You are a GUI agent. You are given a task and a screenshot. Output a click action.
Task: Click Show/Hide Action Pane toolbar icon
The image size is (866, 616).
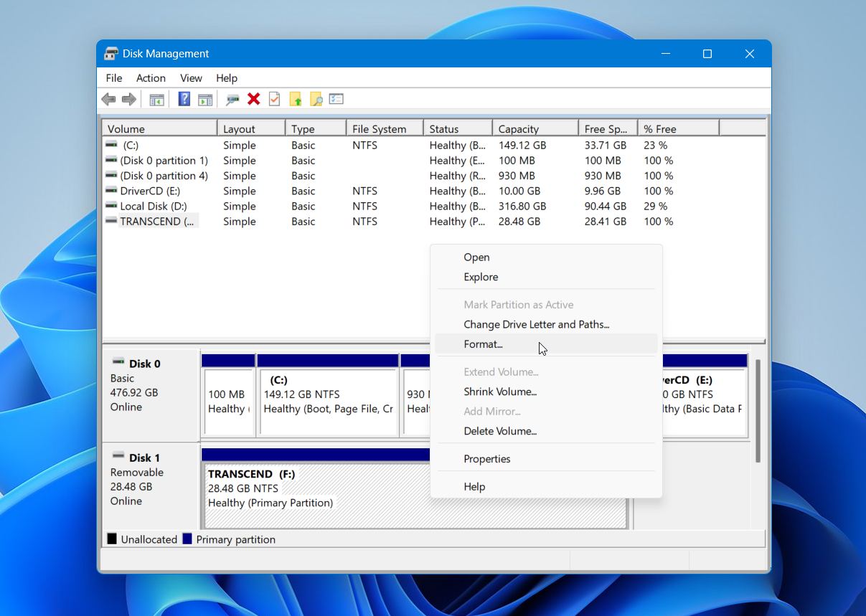(205, 100)
